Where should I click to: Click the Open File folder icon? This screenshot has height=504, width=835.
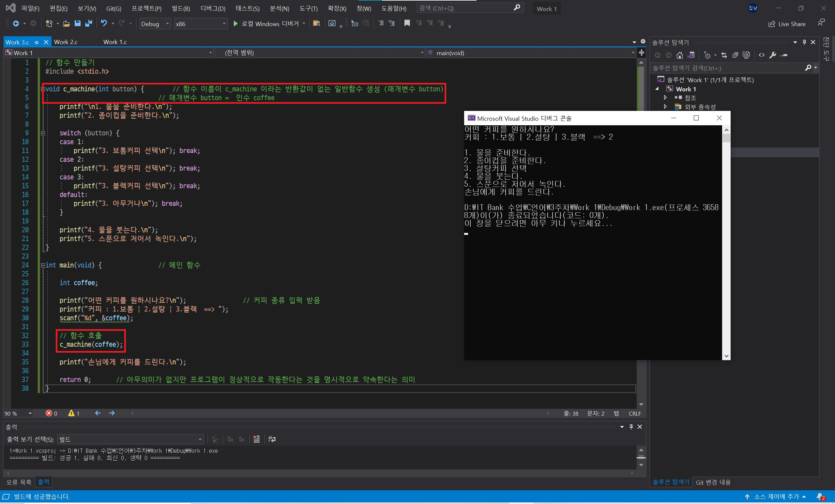67,23
